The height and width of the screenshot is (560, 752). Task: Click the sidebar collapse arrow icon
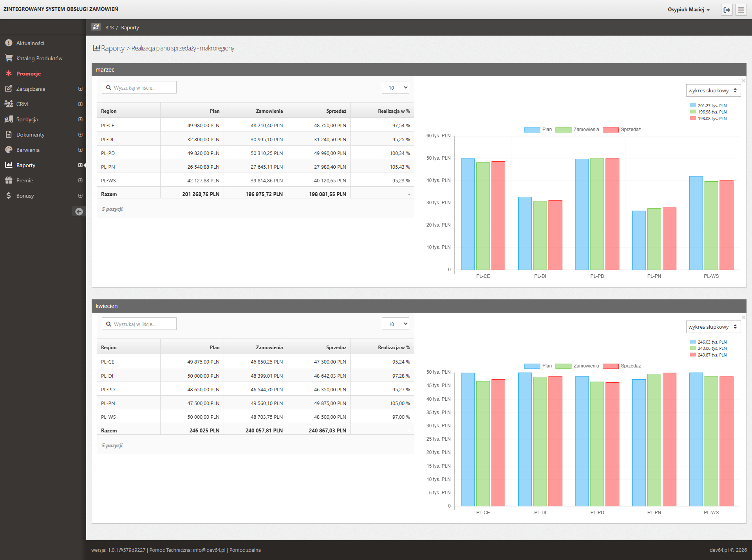point(79,212)
